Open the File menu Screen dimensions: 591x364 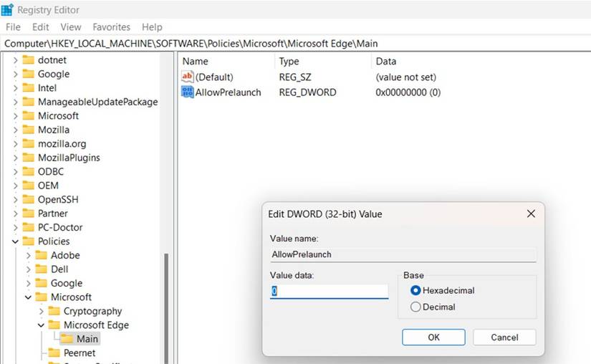click(13, 27)
